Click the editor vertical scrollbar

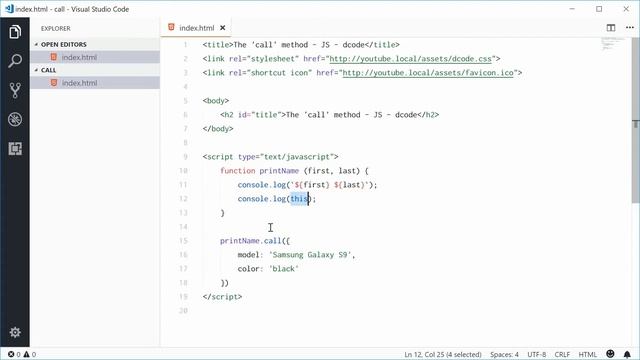tap(636, 121)
